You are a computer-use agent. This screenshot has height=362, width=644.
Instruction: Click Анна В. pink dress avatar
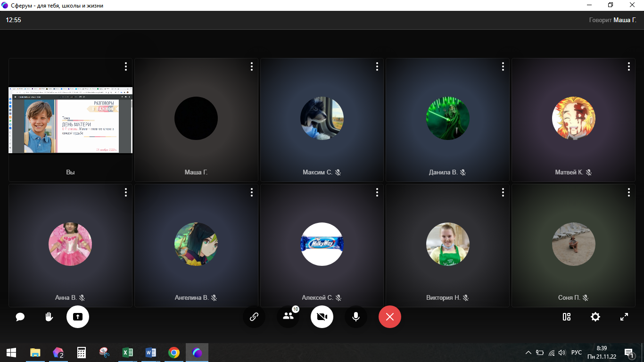coord(70,244)
